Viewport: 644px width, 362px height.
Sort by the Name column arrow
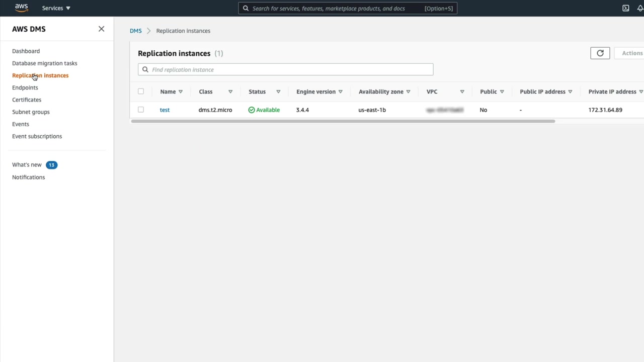tap(181, 92)
